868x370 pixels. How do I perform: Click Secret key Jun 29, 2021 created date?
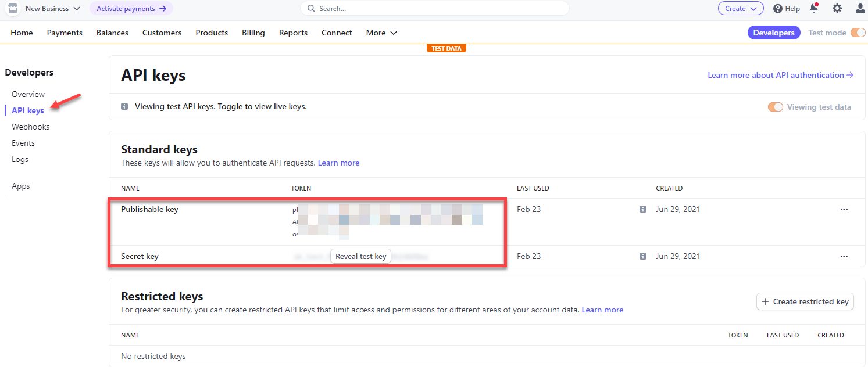[678, 256]
